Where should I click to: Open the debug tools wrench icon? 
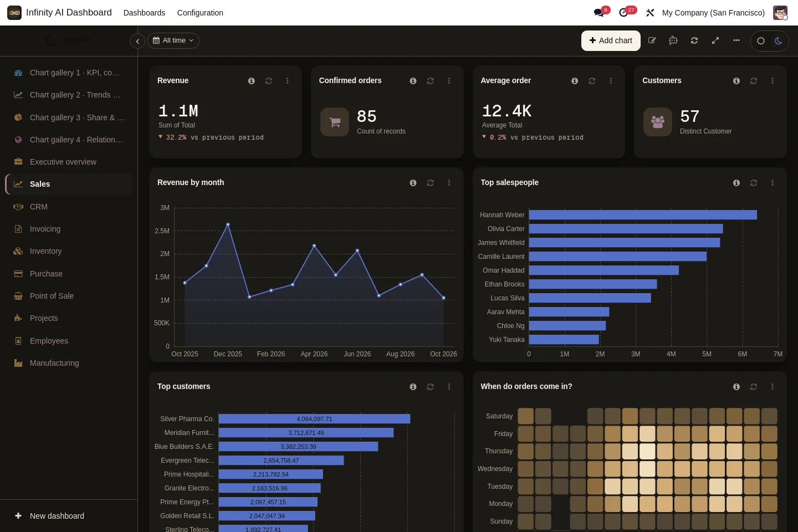pyautogui.click(x=650, y=13)
